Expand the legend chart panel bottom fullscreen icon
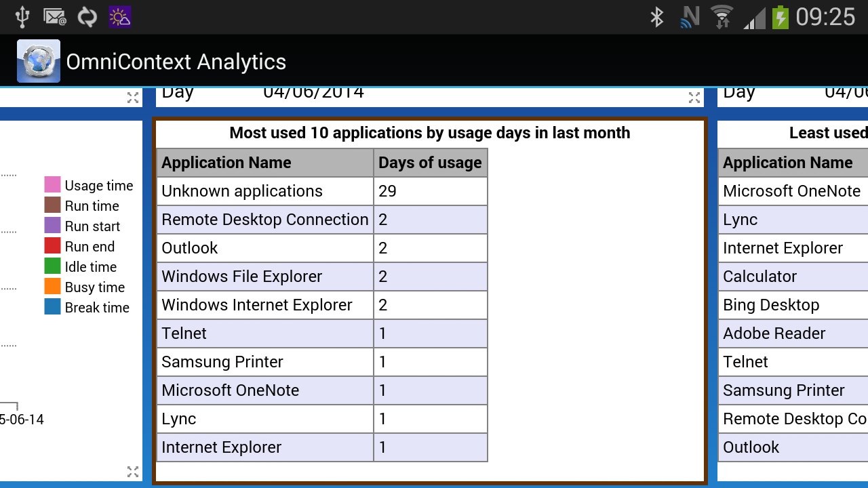The image size is (868, 488). click(133, 472)
